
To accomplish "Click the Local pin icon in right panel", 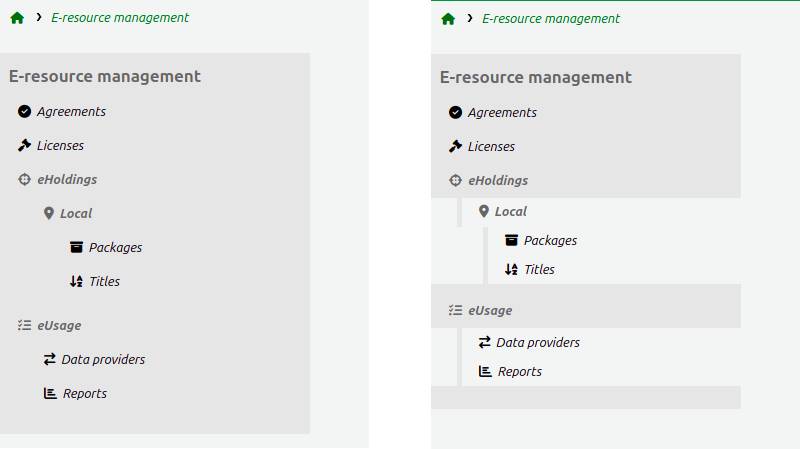I will tap(484, 212).
